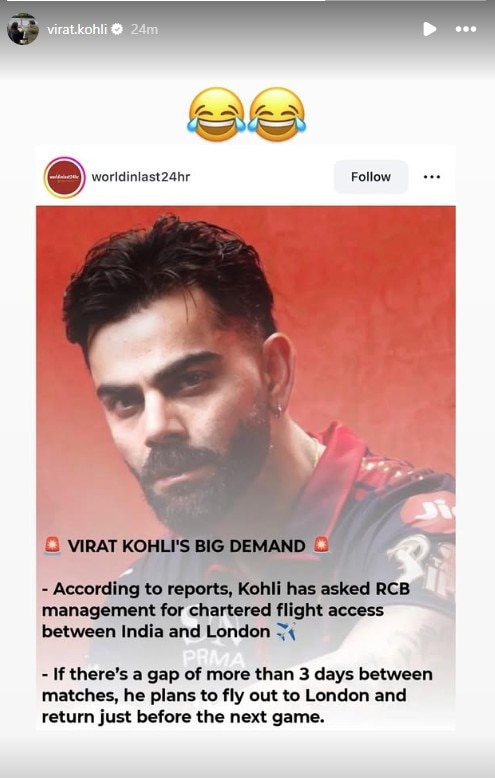The image size is (495, 778).
Task: Click the worldinlast24hr account name
Action: [x=140, y=177]
